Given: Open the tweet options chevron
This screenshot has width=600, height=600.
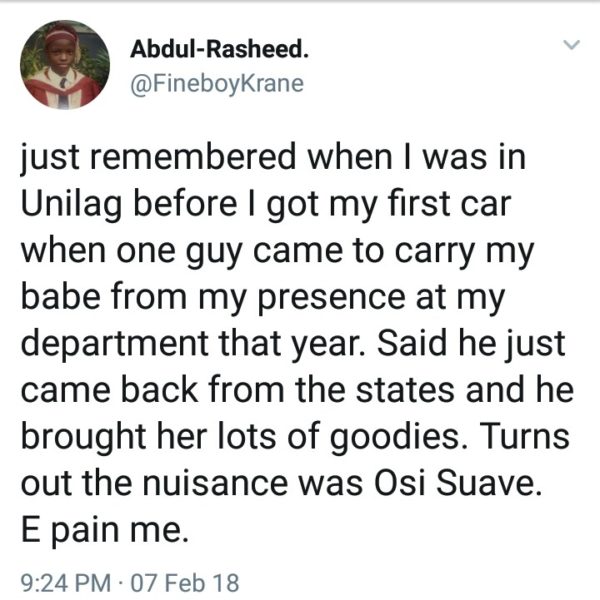Looking at the screenshot, I should tap(571, 46).
